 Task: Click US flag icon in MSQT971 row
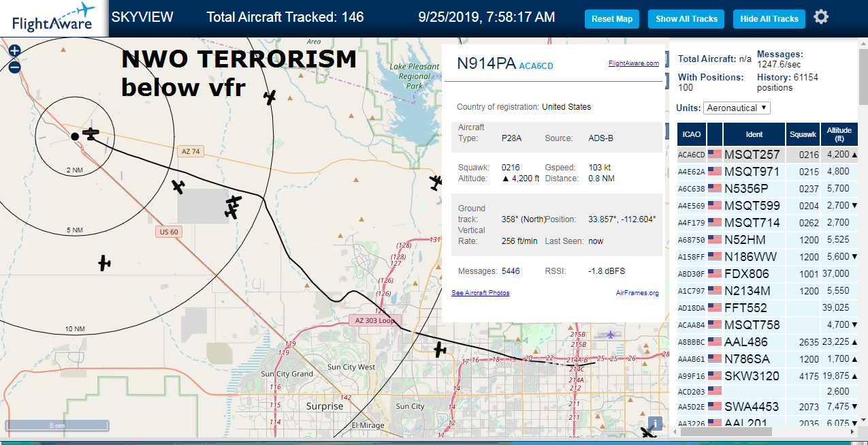715,172
